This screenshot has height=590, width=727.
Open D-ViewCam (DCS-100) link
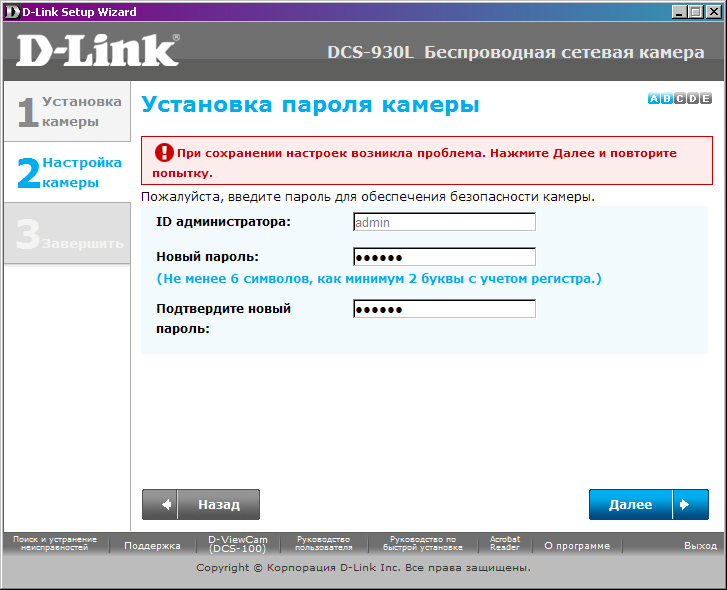pyautogui.click(x=237, y=544)
